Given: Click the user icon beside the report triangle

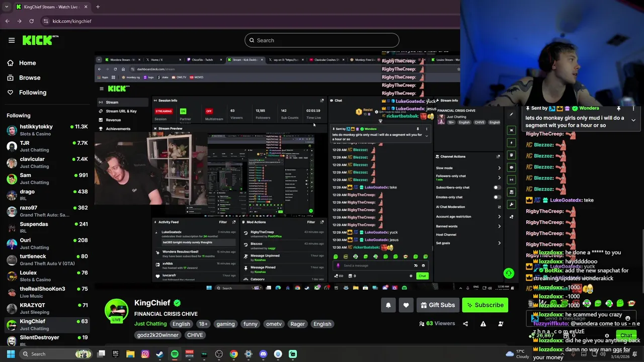Looking at the screenshot, I should pyautogui.click(x=501, y=324).
